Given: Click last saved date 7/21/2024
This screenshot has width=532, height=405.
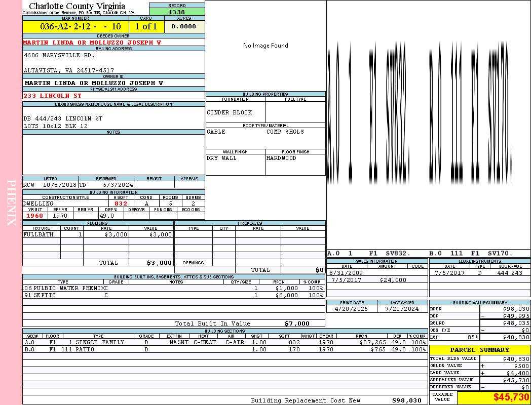Looking at the screenshot, I should pyautogui.click(x=402, y=309).
